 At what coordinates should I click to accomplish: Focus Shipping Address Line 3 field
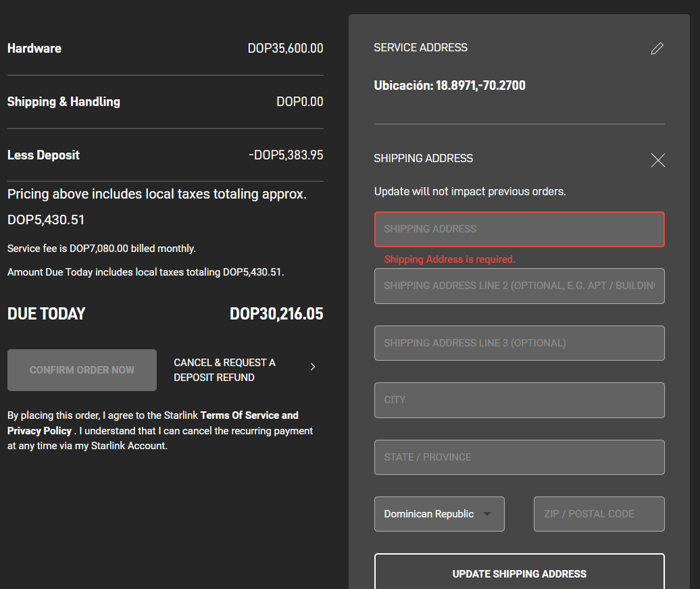(519, 343)
